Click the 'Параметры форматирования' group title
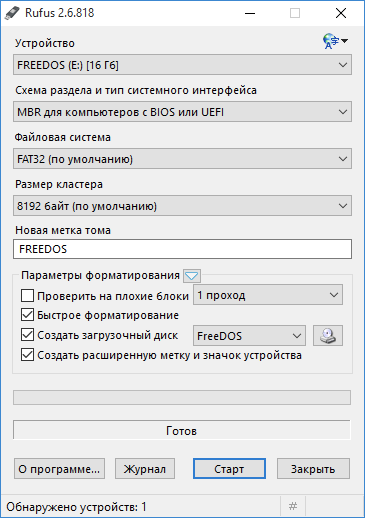Viewport: 365px width, 518px height. [100, 276]
